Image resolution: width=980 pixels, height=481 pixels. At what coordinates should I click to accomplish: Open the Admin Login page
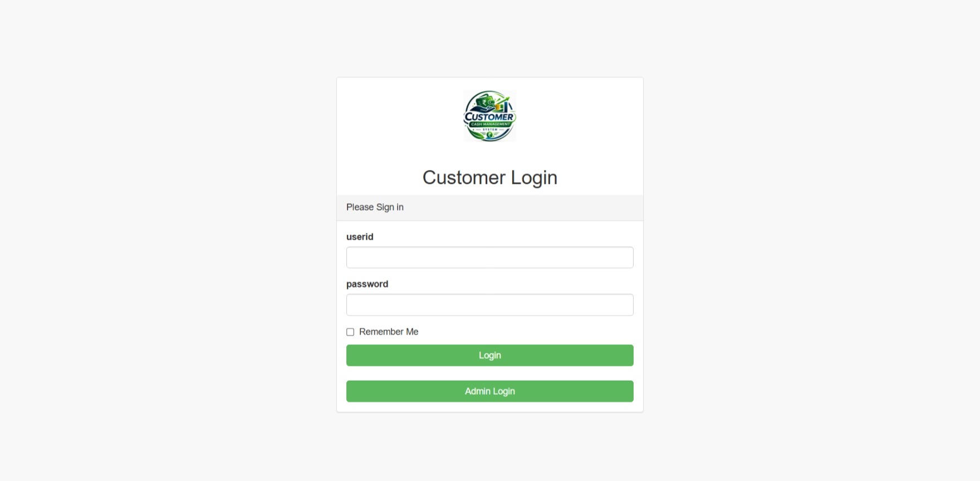point(490,391)
